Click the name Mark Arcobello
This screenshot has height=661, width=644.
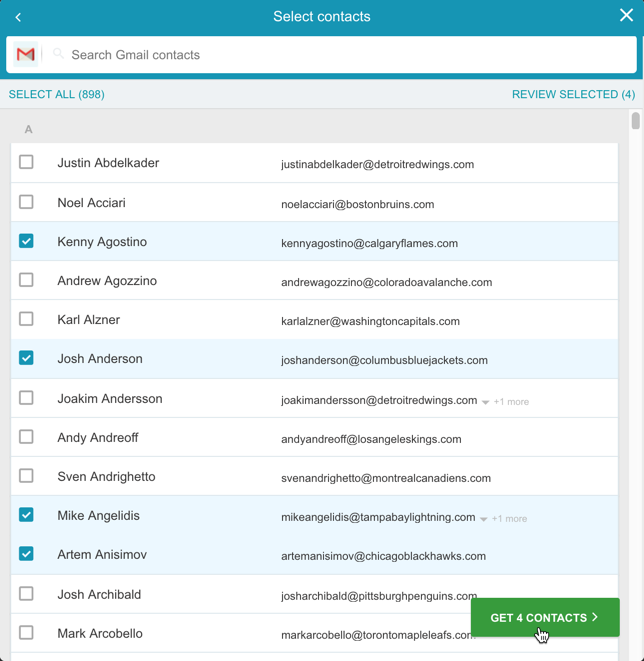point(100,634)
